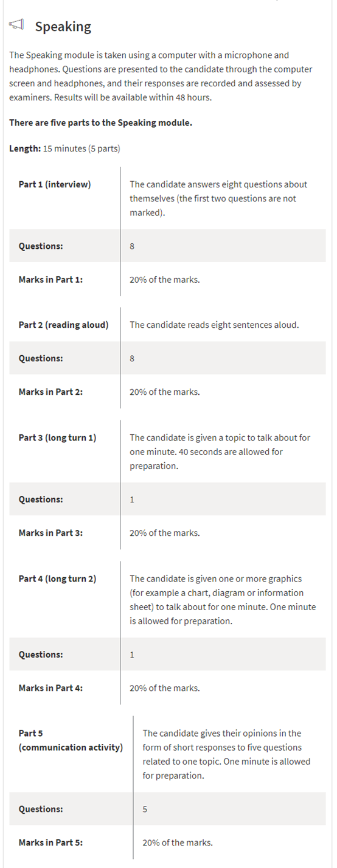Click the Part 1 (interview) label
This screenshot has width=337, height=868.
pos(55,184)
